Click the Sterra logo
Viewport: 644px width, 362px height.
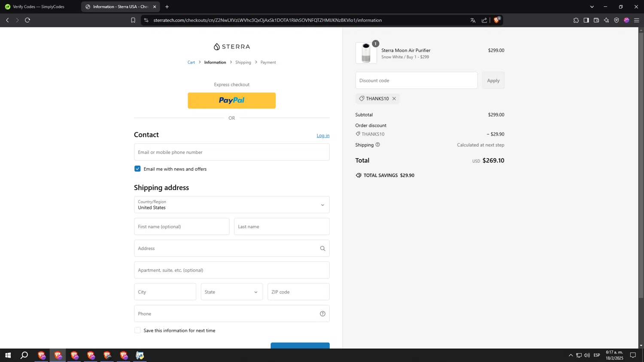tap(232, 46)
